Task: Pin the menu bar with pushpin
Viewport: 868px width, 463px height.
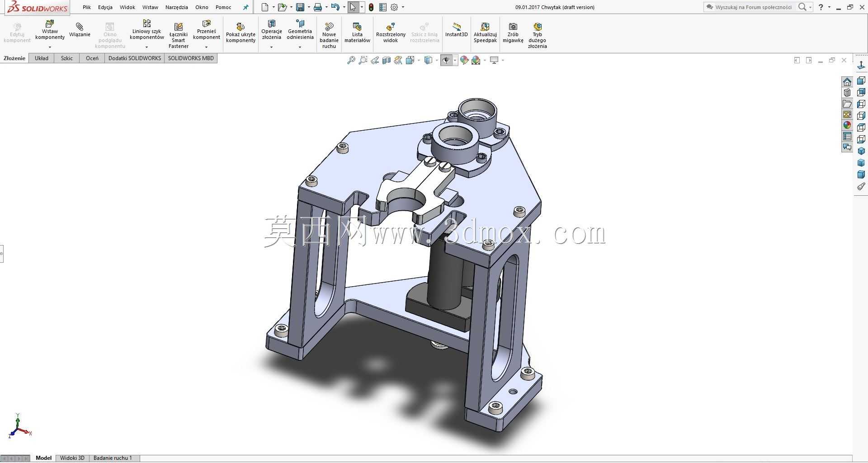Action: tap(245, 7)
